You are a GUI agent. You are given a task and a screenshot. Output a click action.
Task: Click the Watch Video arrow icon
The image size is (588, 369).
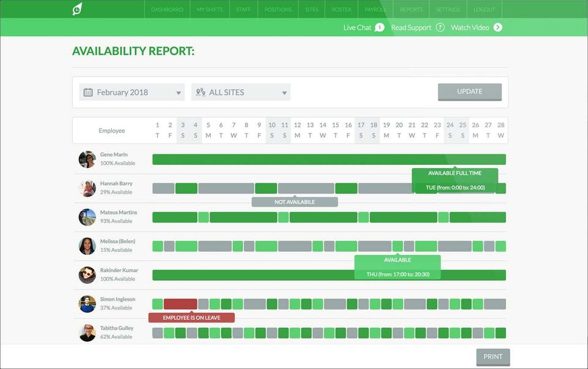[x=497, y=28]
